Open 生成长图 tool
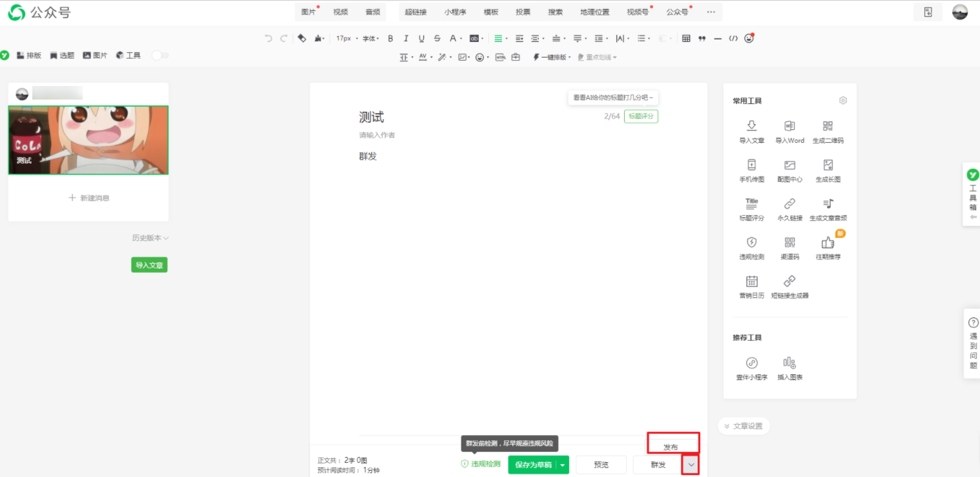The width and height of the screenshot is (980, 477). click(x=828, y=171)
